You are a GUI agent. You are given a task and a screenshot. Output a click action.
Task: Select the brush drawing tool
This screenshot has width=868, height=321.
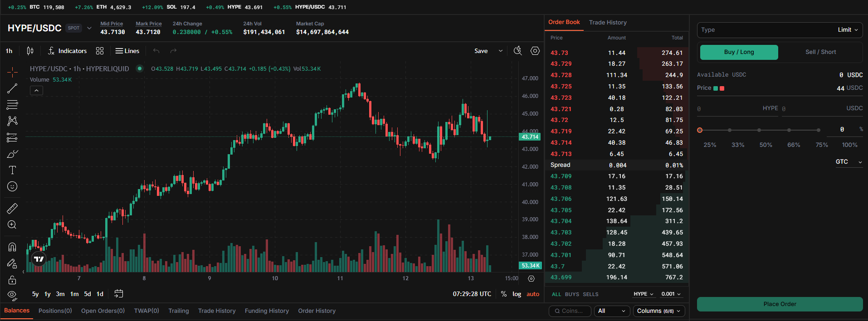12,154
